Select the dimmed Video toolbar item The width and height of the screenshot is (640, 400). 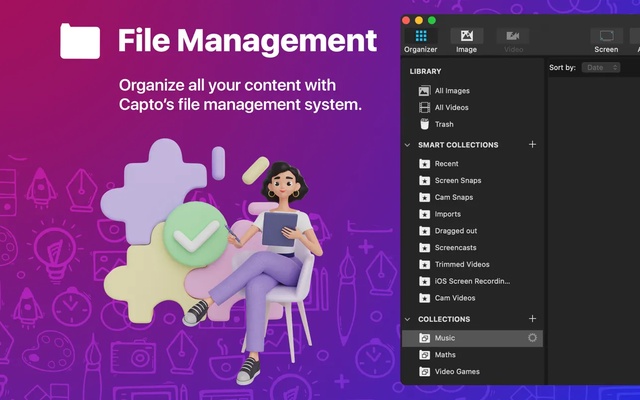point(513,41)
